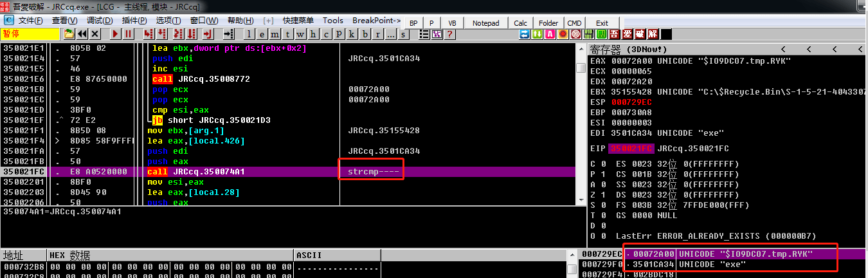
Task: Click the VB shortcut button
Action: pos(452,23)
